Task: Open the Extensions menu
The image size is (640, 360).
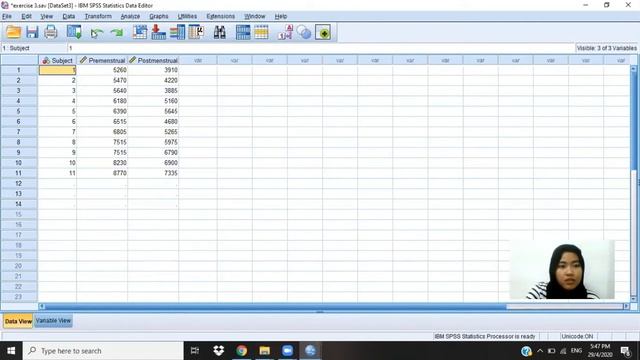Action: click(x=220, y=16)
